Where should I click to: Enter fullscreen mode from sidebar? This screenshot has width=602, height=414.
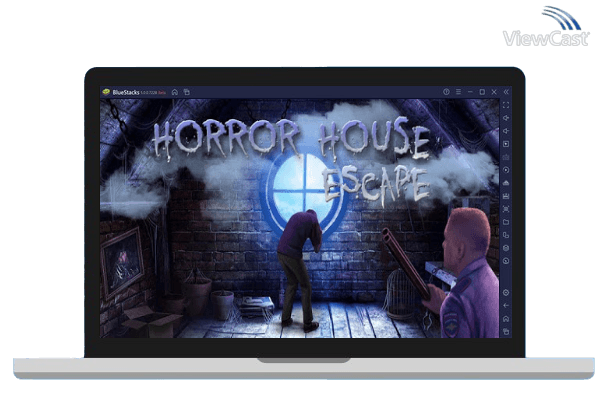(506, 105)
